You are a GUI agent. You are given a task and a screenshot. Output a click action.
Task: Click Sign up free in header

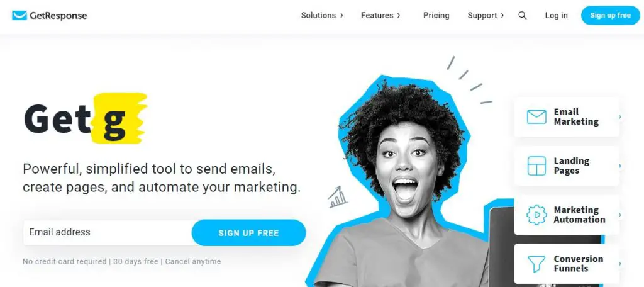point(610,16)
